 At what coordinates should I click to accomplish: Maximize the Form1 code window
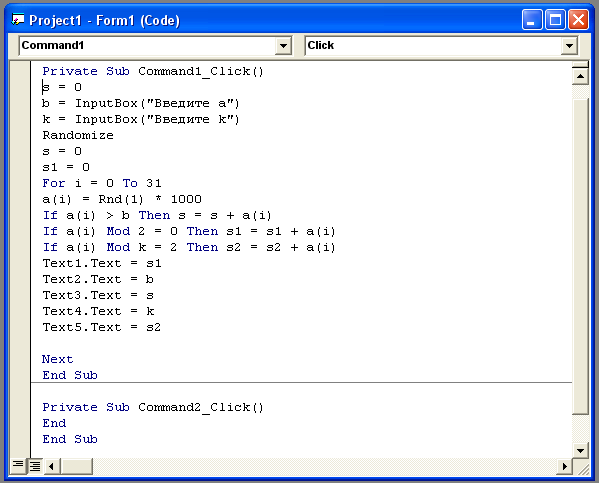555,20
